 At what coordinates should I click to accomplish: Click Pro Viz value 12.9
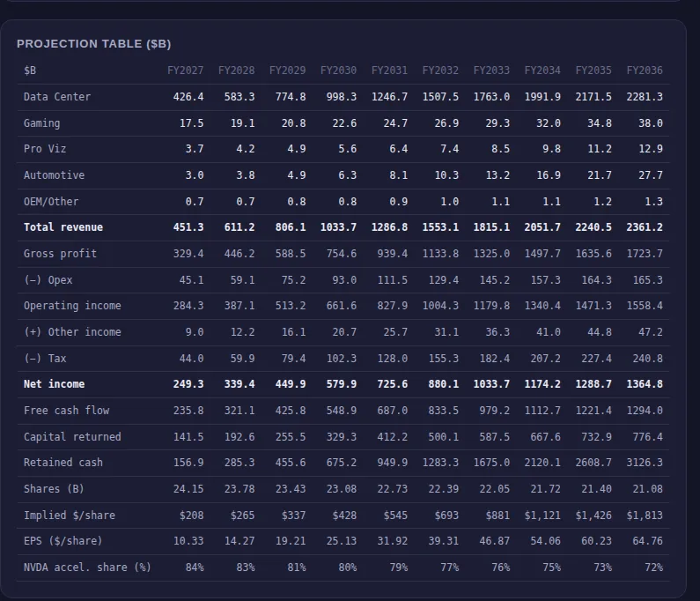coord(651,149)
